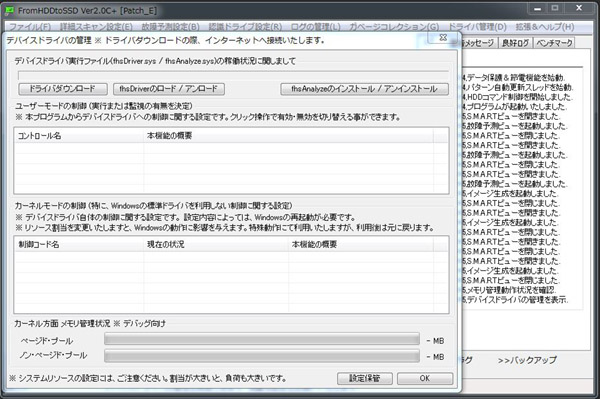Switch to the ベンチマーク tab
Screen dimensions: 600x399
point(554,43)
